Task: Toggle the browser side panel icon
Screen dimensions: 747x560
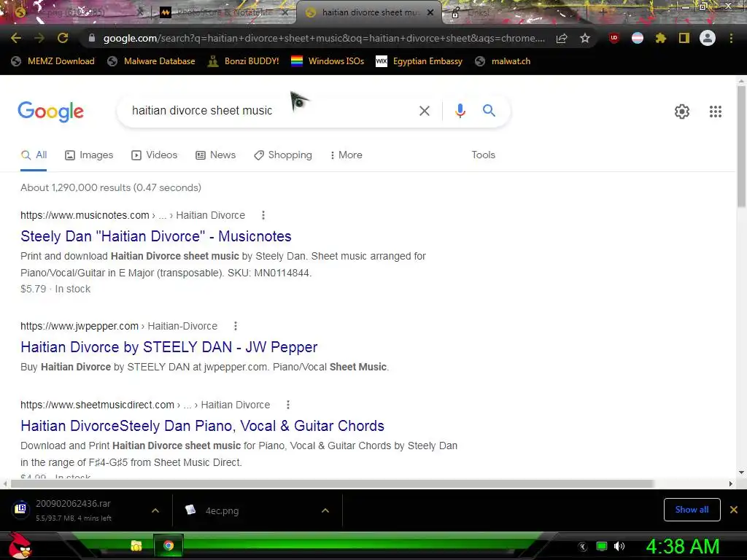Action: [x=684, y=38]
